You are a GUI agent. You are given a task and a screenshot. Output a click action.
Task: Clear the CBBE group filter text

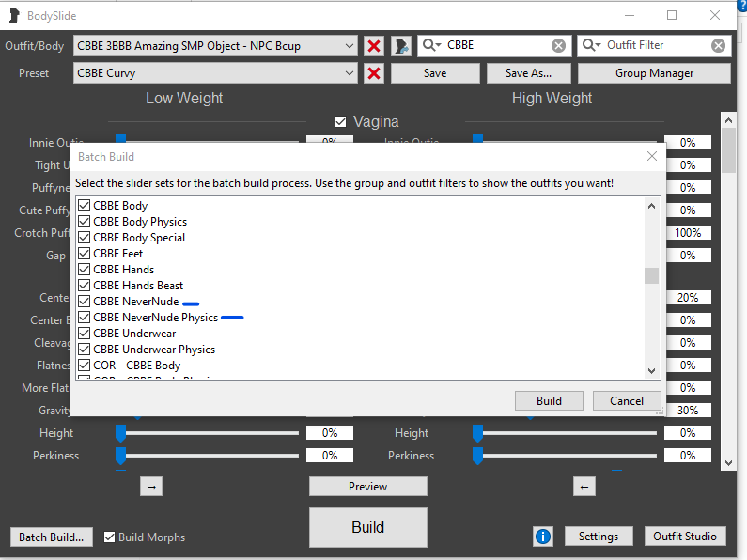(558, 46)
